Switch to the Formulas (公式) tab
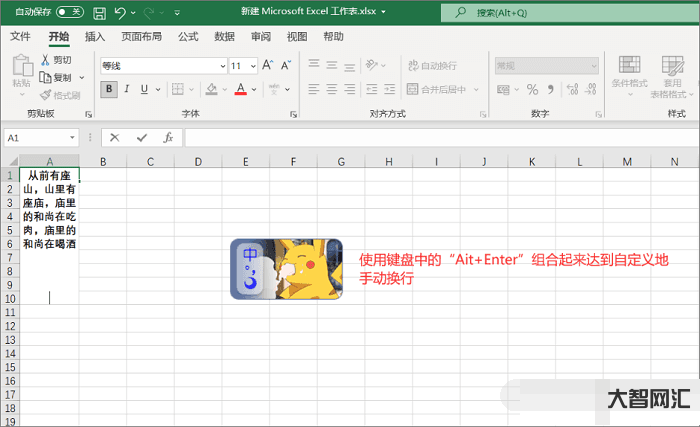This screenshot has height=427, width=700. click(188, 36)
